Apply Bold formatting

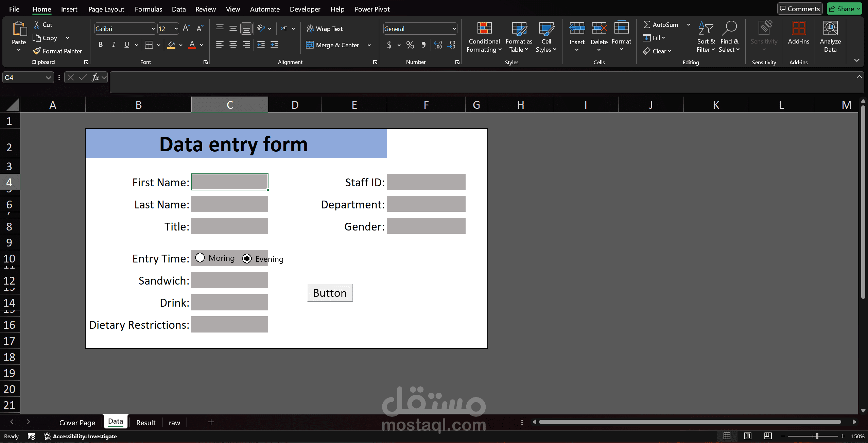click(100, 45)
